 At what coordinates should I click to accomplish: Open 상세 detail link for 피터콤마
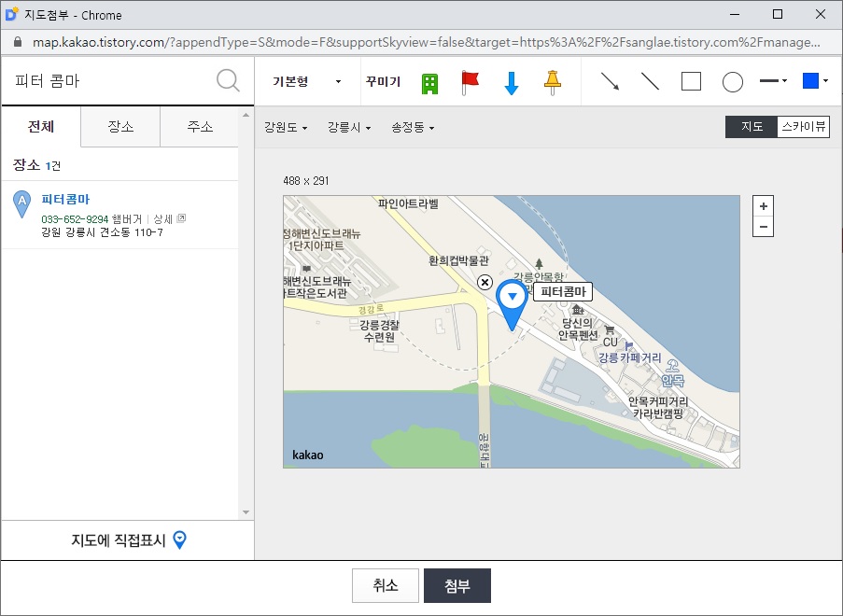coord(169,218)
